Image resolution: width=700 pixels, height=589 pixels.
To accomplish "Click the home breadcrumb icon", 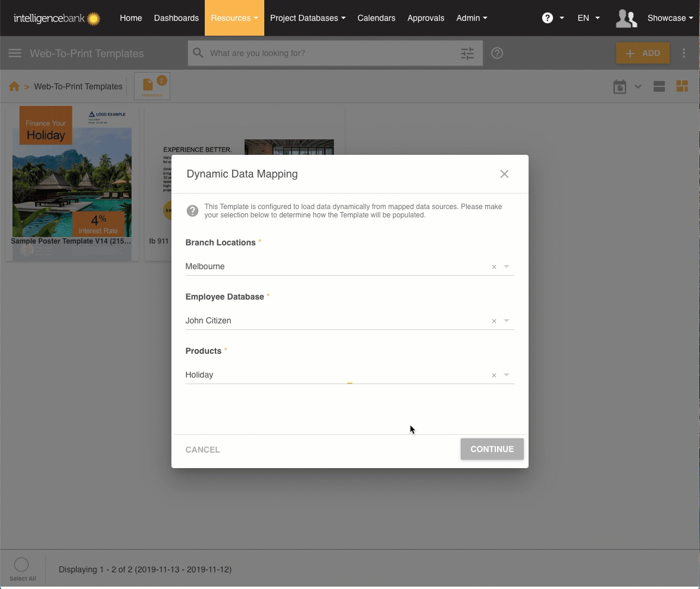I will pyautogui.click(x=14, y=87).
